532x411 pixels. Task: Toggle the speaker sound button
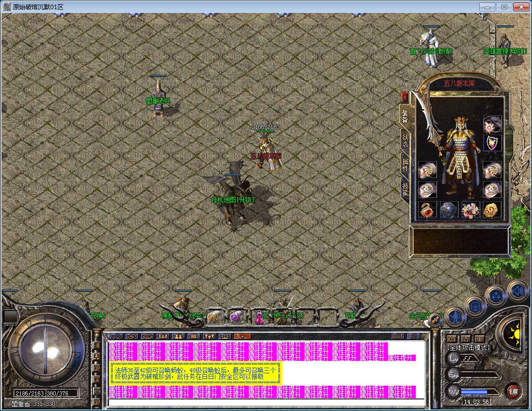pos(518,291)
